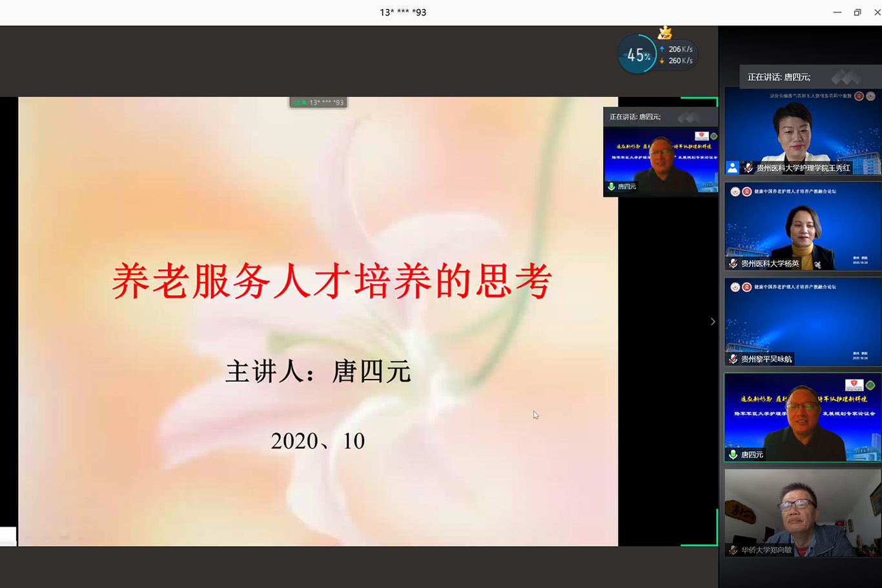Click upload/download network speed readout

[678, 55]
